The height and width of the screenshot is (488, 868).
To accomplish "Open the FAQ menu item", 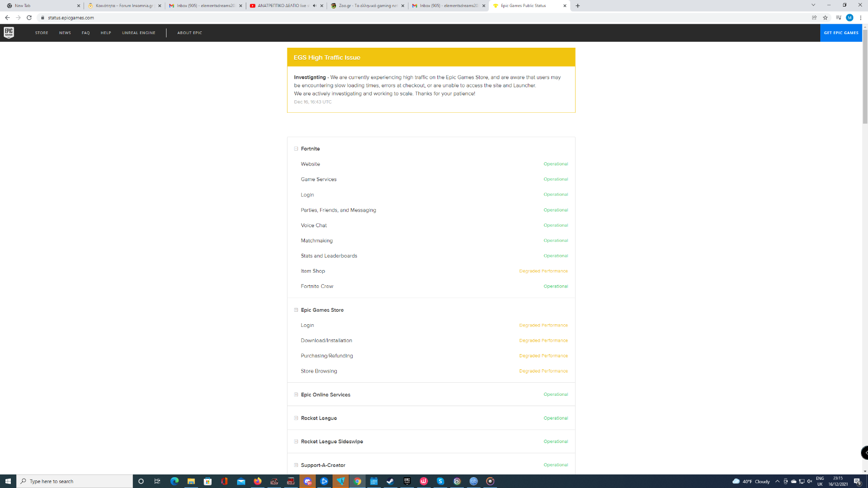I will tap(86, 33).
